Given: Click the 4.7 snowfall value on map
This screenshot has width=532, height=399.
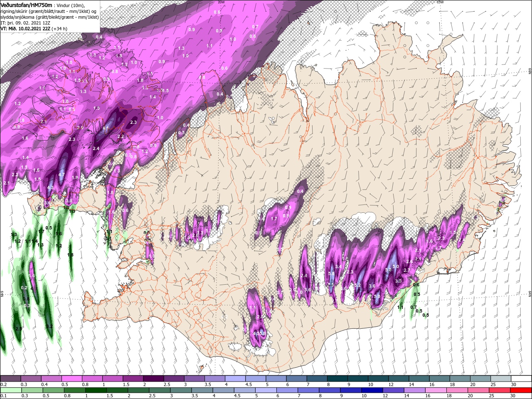Looking at the screenshot, I should 62,175.
